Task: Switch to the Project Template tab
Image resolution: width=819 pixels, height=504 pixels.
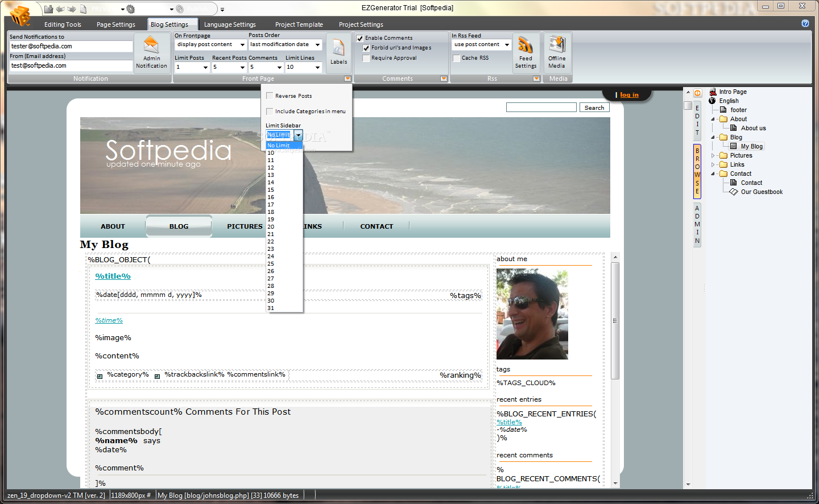Action: click(x=299, y=24)
